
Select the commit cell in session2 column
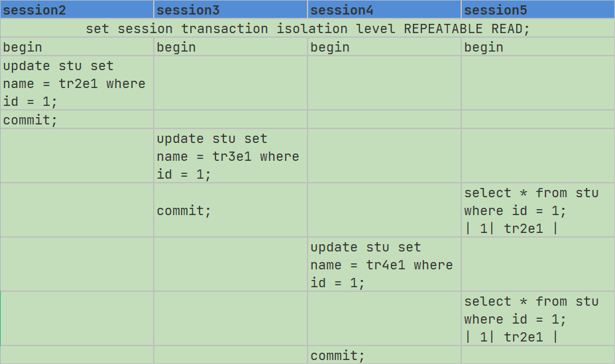pyautogui.click(x=77, y=120)
